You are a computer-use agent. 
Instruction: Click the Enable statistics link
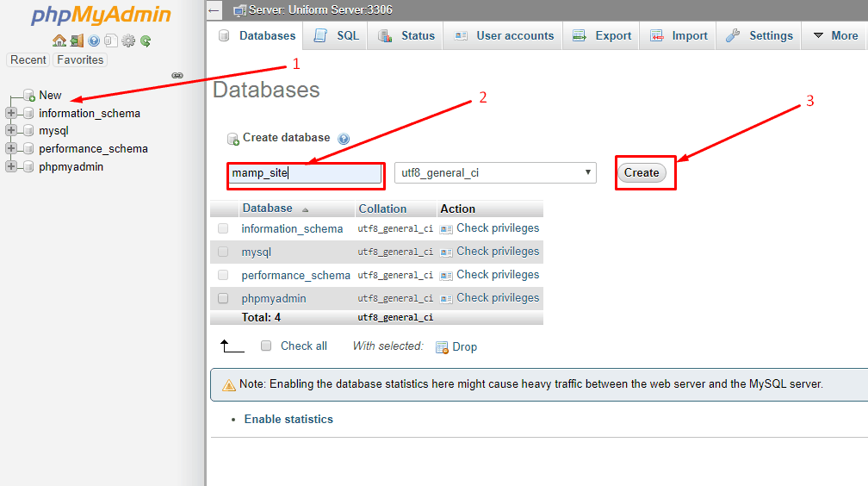(x=288, y=420)
